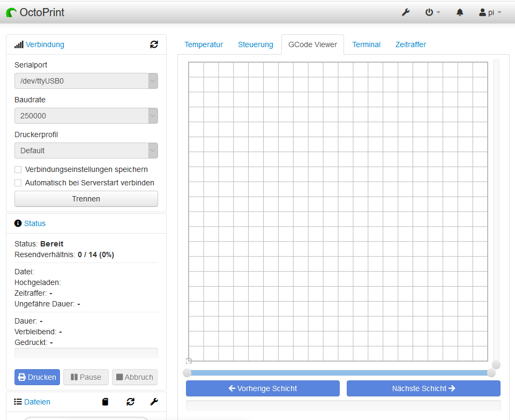Open the Serialport dropdown

[x=86, y=81]
